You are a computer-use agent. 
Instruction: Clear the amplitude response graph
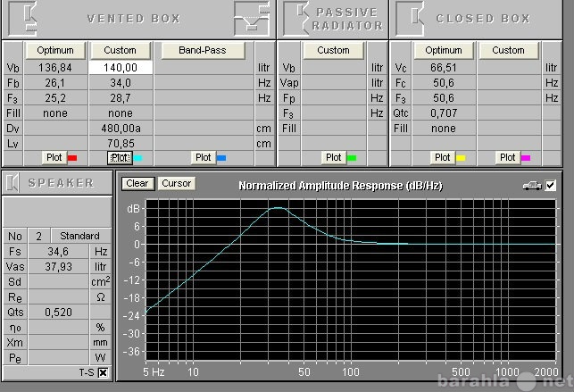[x=137, y=183]
